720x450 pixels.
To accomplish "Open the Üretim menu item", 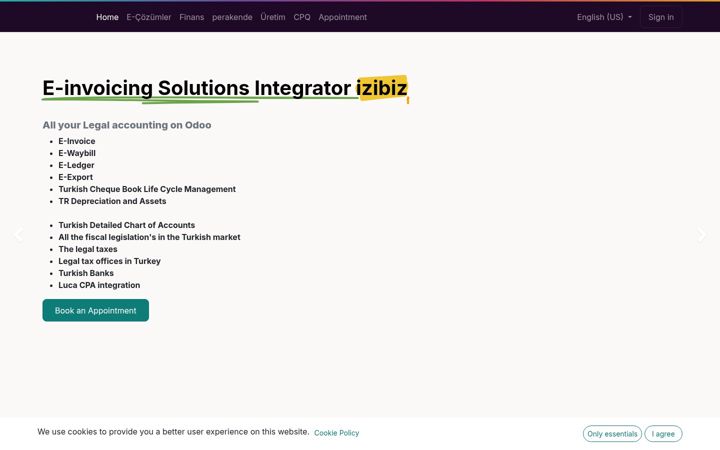I will 273,17.
